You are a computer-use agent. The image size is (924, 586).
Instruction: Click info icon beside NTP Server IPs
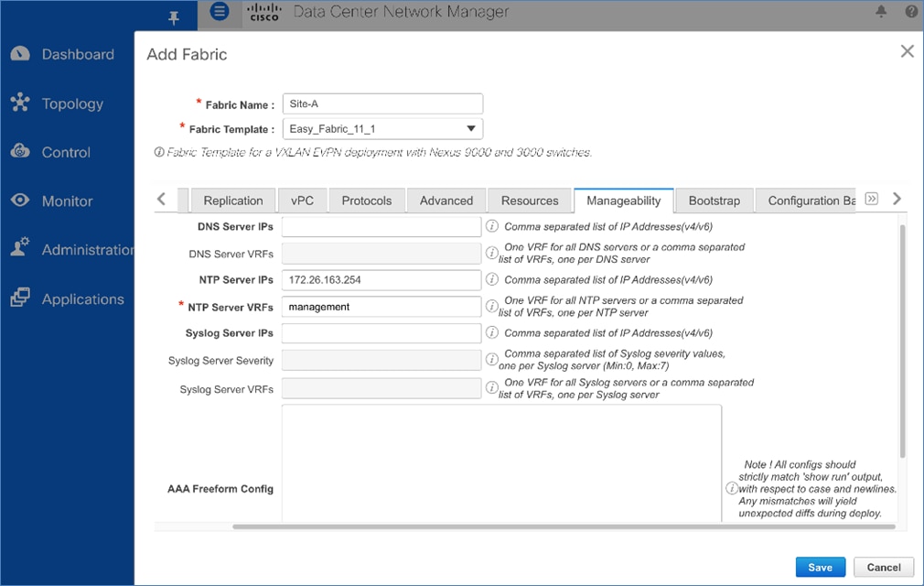pos(491,279)
